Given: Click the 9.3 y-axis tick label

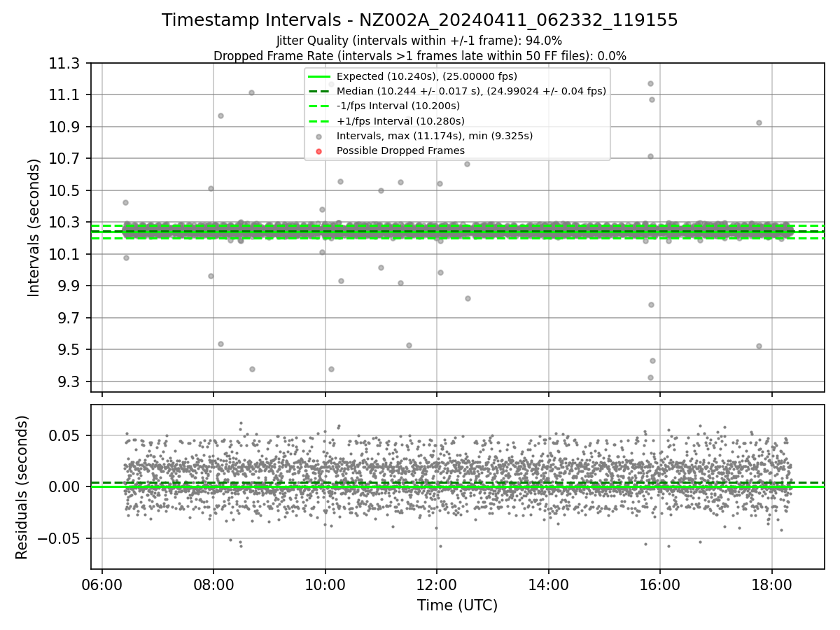Looking at the screenshot, I should (x=70, y=382).
